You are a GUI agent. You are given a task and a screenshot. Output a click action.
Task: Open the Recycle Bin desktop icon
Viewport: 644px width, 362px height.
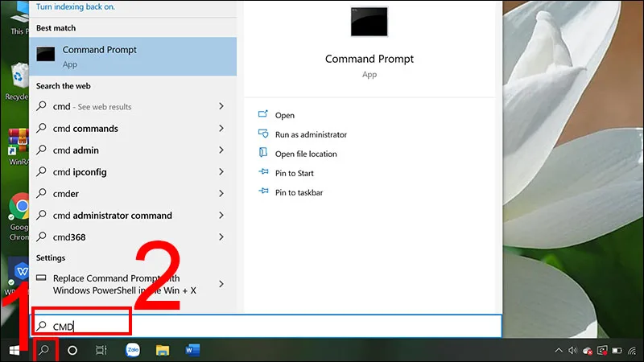17,82
